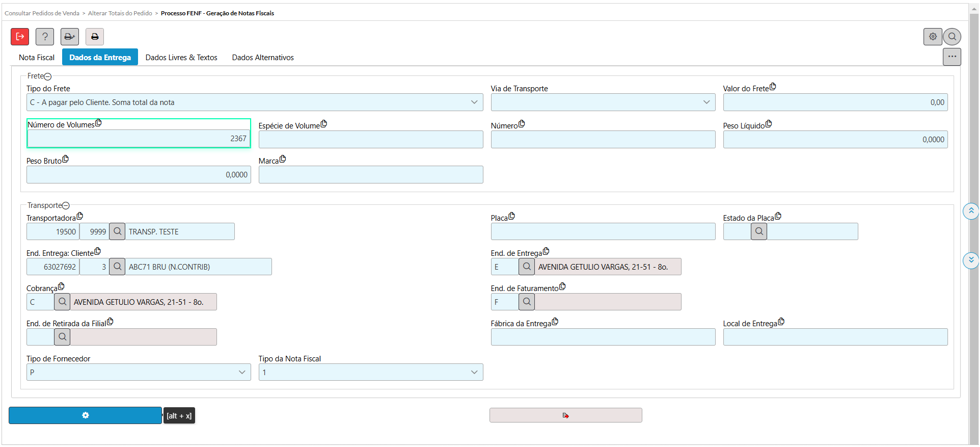Image resolution: width=980 pixels, height=447 pixels.
Task: Open the Dados Livres & Textos tab
Action: [x=181, y=58]
